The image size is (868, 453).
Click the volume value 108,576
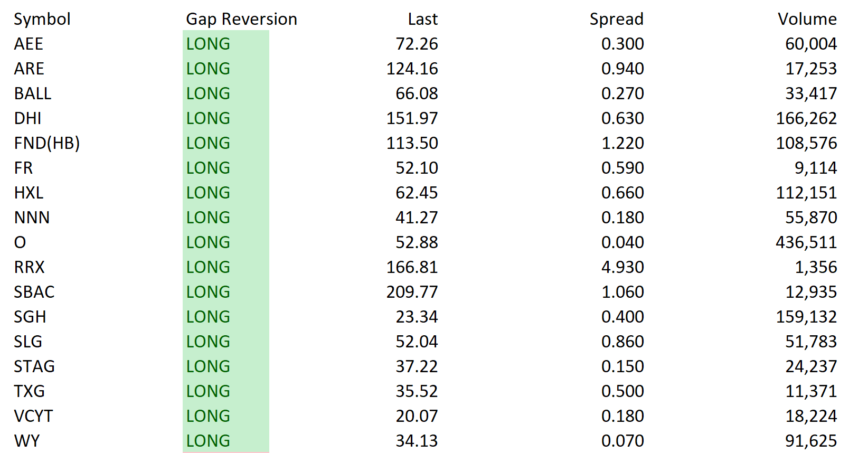[x=806, y=143]
